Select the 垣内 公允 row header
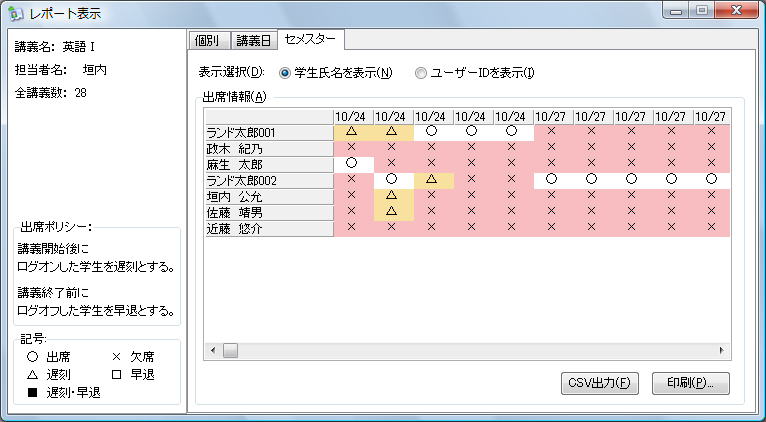 pyautogui.click(x=269, y=197)
